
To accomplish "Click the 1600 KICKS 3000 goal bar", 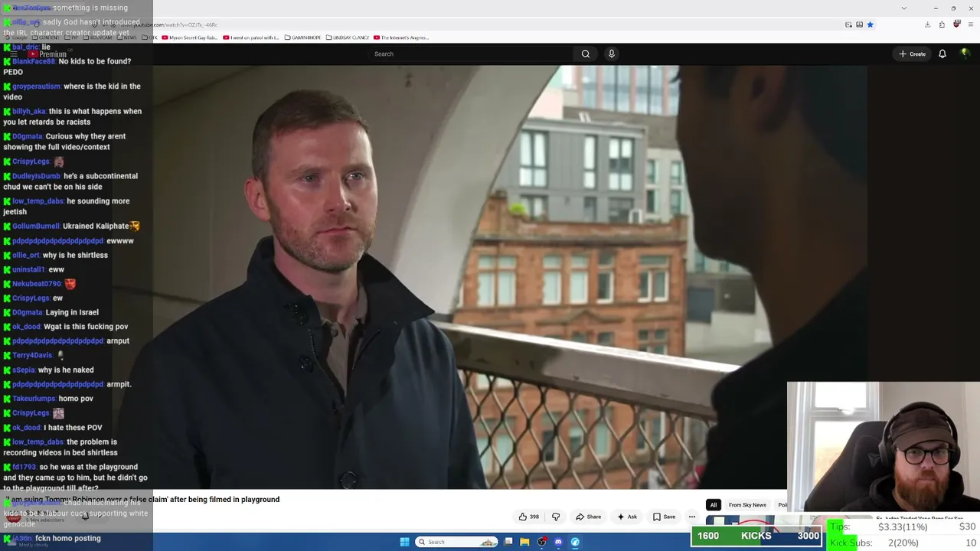I will pos(756,536).
